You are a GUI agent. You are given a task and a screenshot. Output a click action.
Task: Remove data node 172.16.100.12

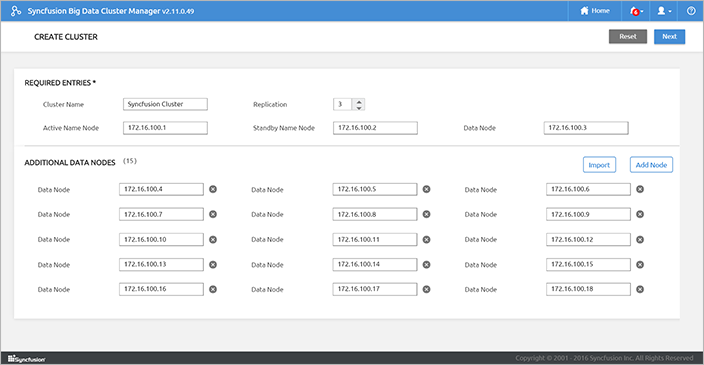pos(640,240)
